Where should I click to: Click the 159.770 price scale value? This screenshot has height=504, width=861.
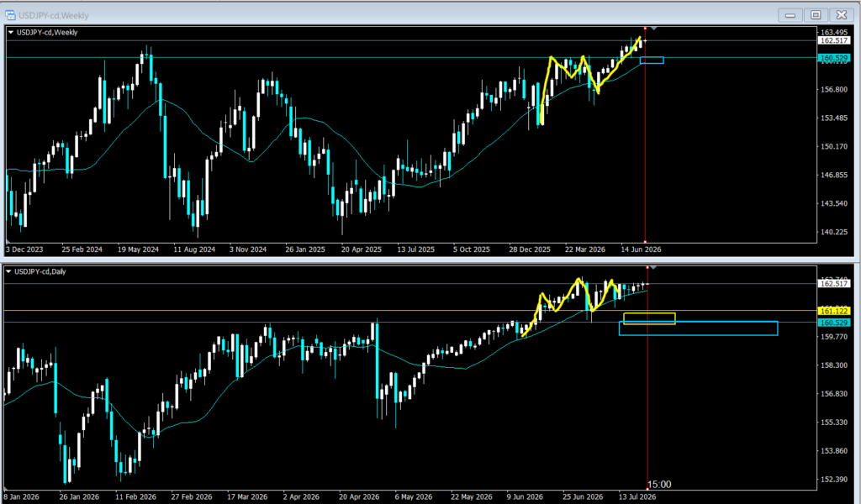(833, 337)
